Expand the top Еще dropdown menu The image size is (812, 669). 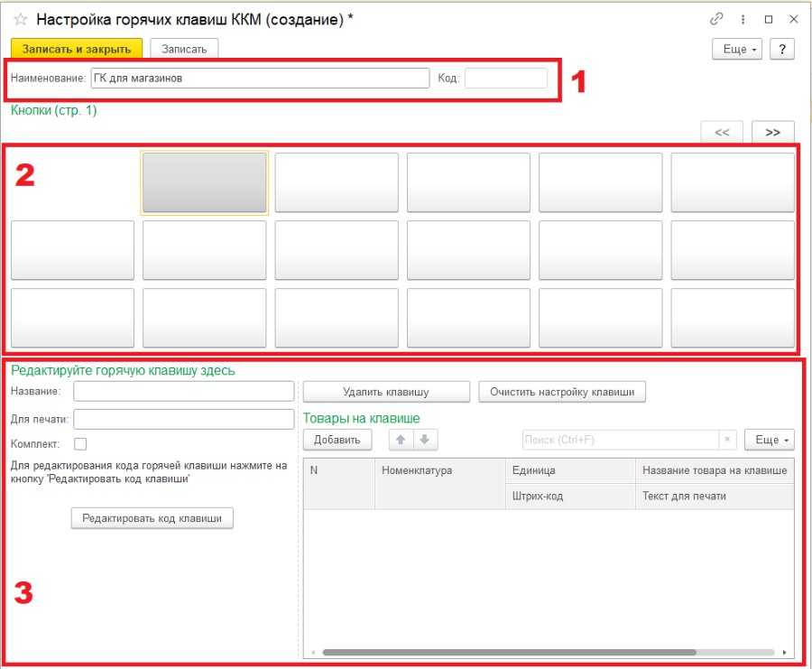click(x=737, y=50)
